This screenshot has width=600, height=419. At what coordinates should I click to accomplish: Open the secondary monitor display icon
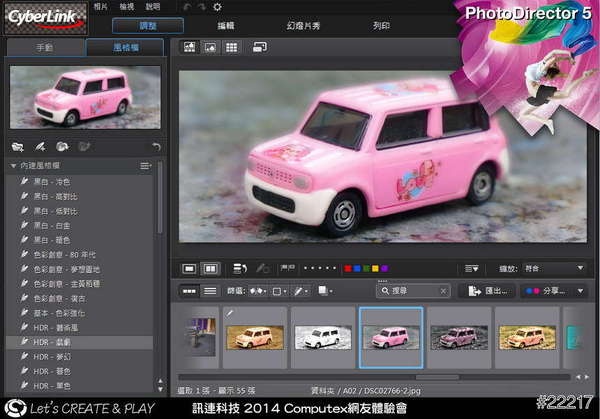pos(260,47)
